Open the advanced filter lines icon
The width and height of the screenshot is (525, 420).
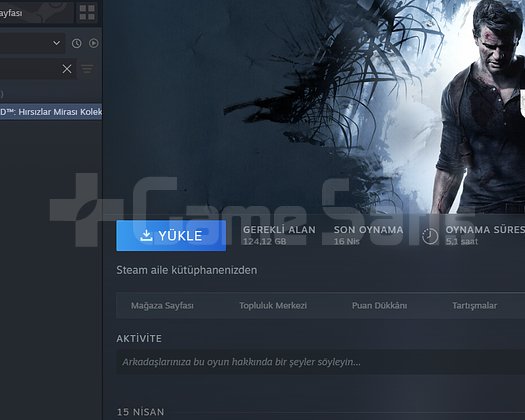(87, 69)
